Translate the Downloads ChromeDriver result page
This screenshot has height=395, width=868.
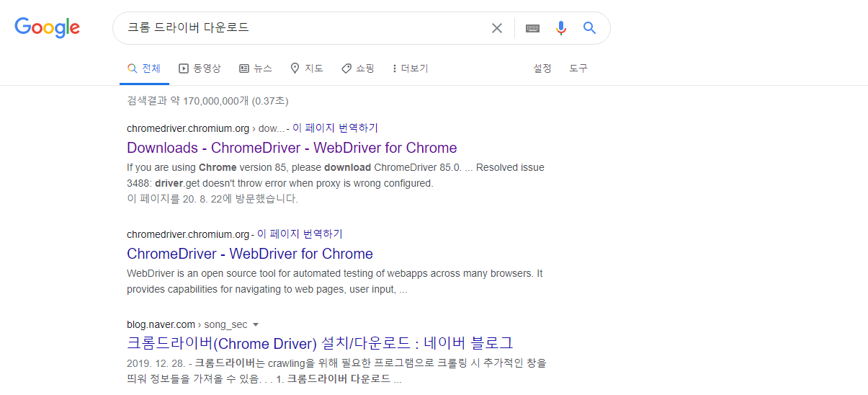point(335,128)
